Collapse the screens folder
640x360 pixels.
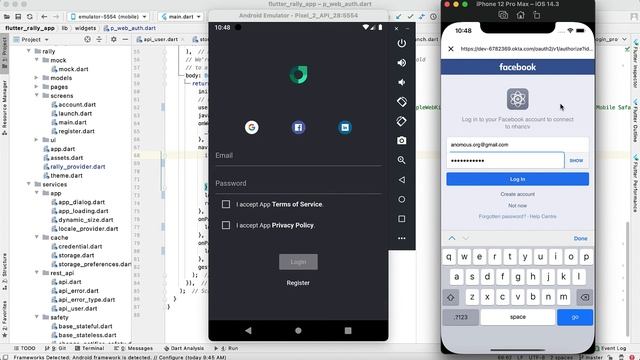[x=36, y=95]
